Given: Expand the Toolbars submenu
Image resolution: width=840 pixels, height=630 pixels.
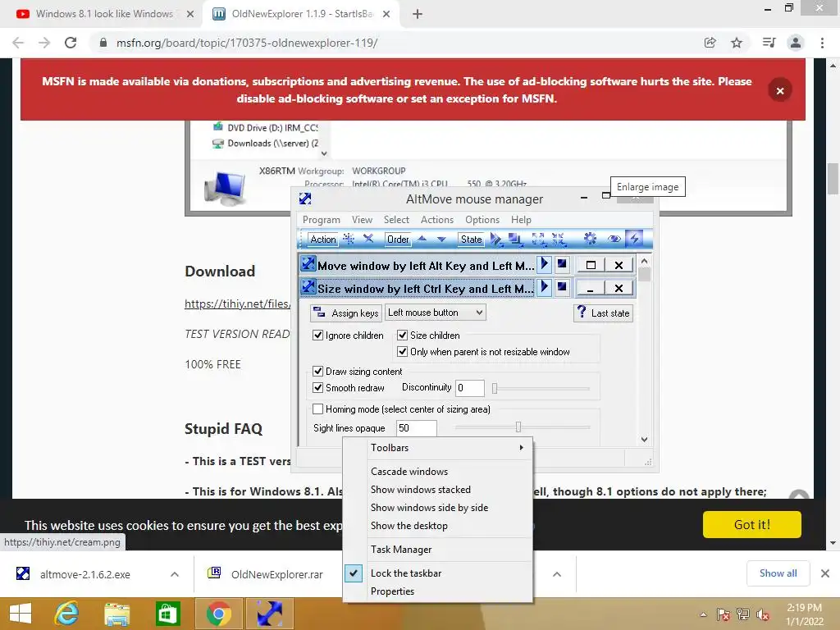Looking at the screenshot, I should (x=438, y=448).
